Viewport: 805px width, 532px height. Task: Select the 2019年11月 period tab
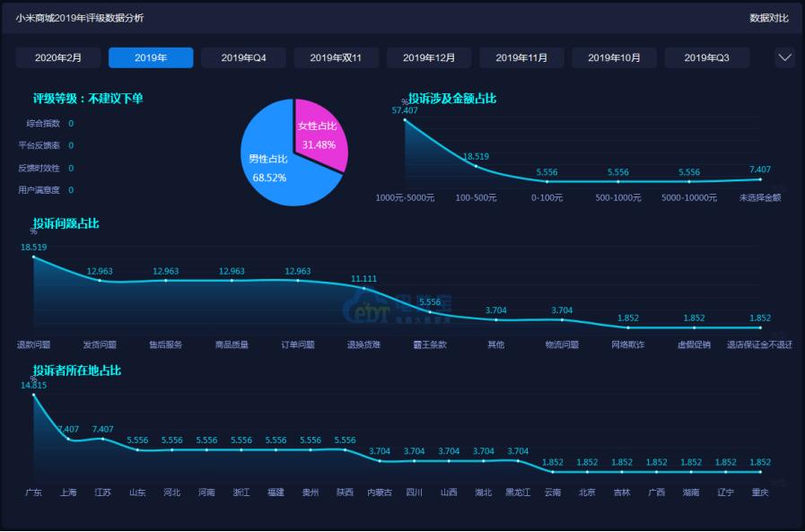coord(521,57)
